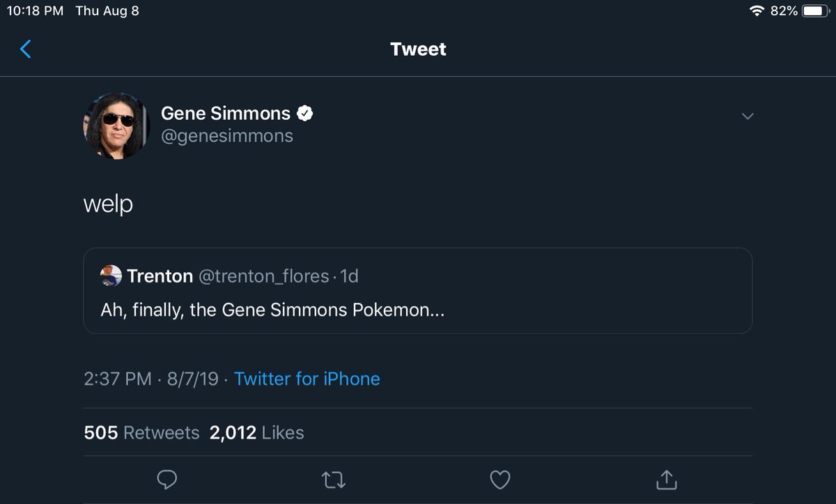836x504 pixels.
Task: Tap the back arrow icon
Action: (26, 49)
